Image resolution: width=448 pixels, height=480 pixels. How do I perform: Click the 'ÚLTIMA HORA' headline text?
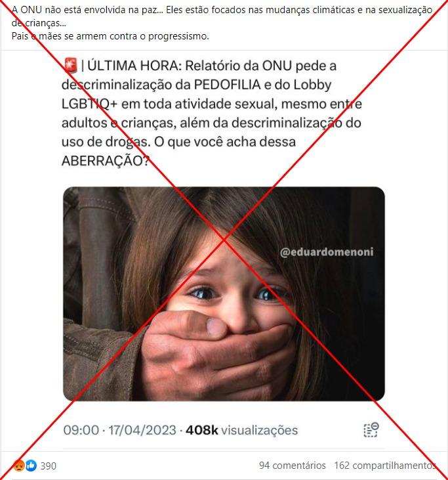point(133,66)
